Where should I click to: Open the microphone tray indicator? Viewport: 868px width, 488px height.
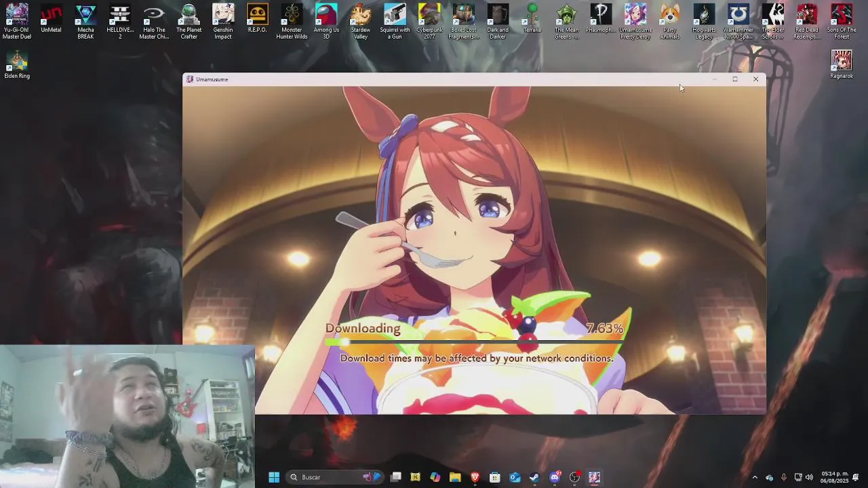click(x=784, y=477)
